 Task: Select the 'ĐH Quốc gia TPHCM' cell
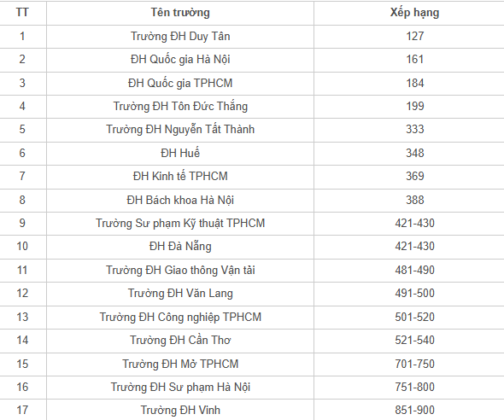pos(180,83)
